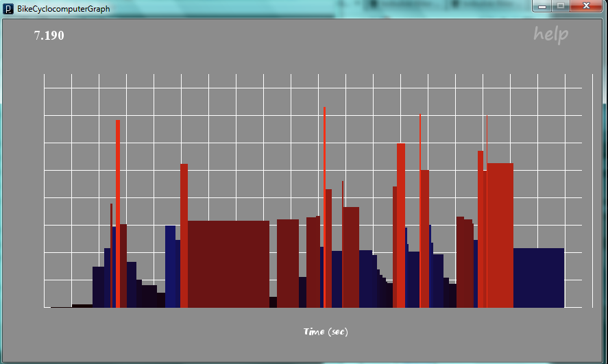Click the Time (sec) axis label

[326, 332]
